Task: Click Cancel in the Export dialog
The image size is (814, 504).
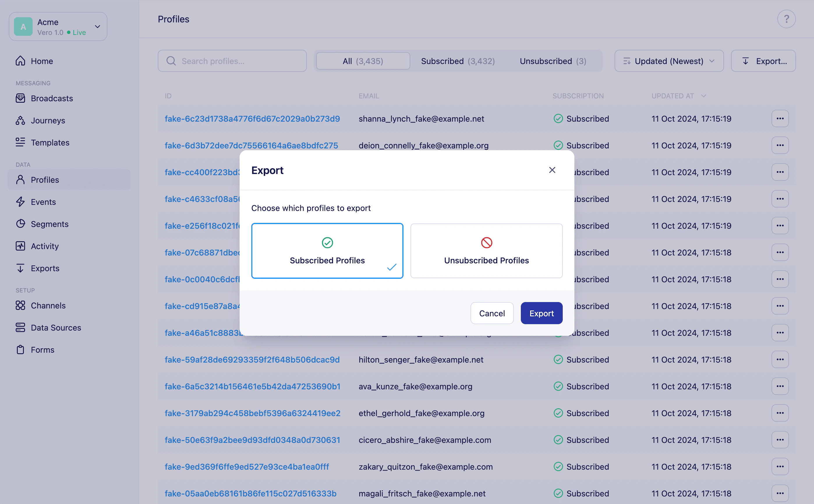Action: coord(492,313)
